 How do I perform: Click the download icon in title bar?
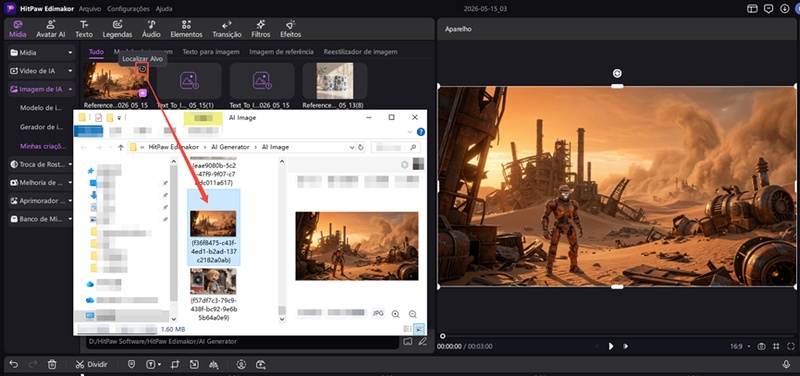pos(785,9)
